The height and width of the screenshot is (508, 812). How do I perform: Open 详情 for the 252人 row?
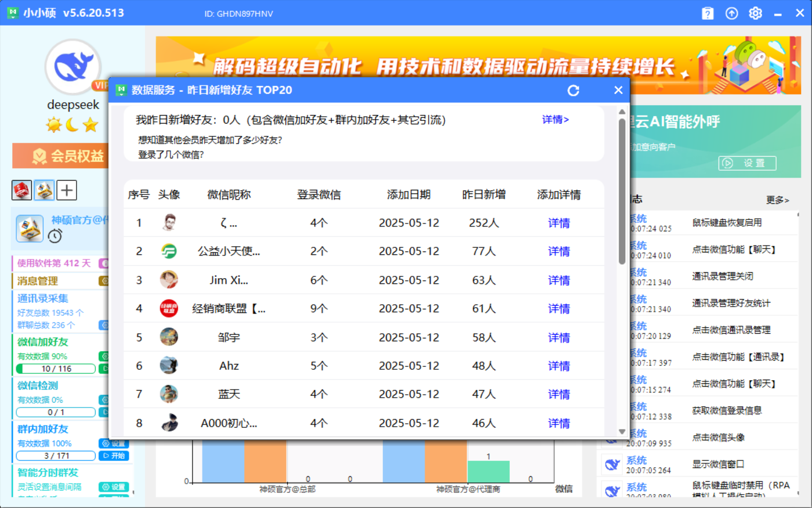point(559,223)
